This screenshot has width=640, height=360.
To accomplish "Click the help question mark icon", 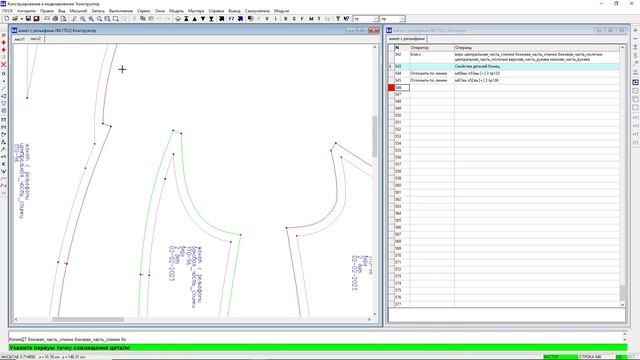I will coord(338,19).
